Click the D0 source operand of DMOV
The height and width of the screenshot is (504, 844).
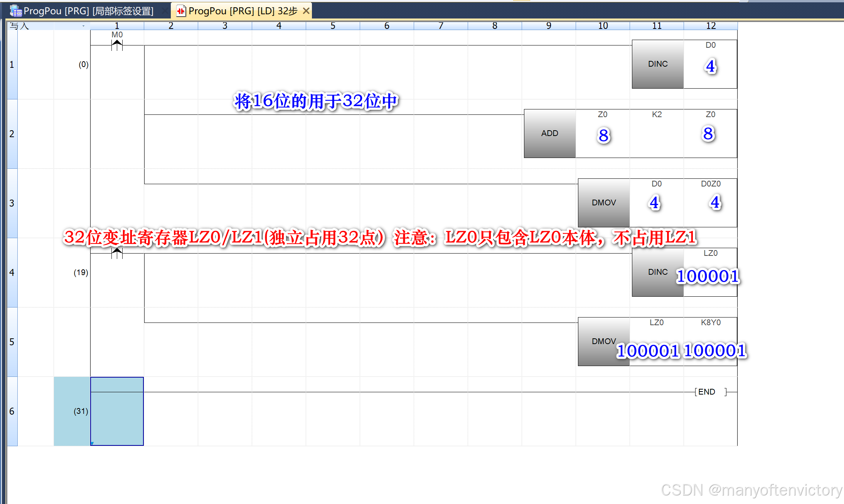click(x=657, y=184)
